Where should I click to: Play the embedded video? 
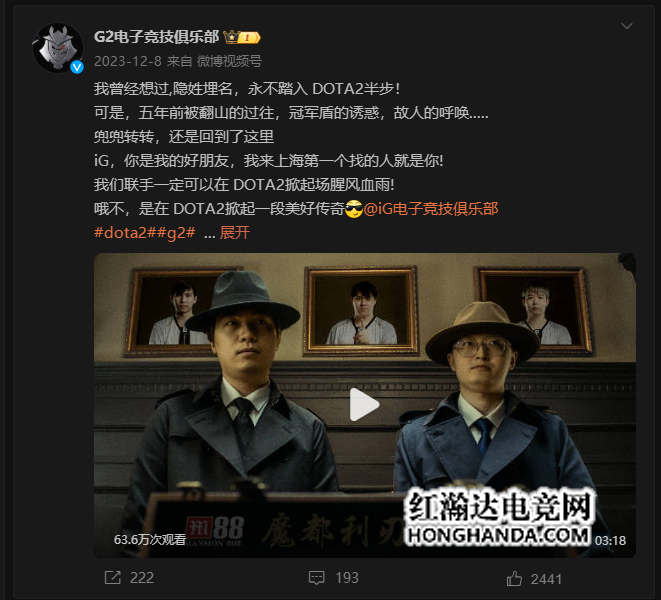pyautogui.click(x=364, y=404)
